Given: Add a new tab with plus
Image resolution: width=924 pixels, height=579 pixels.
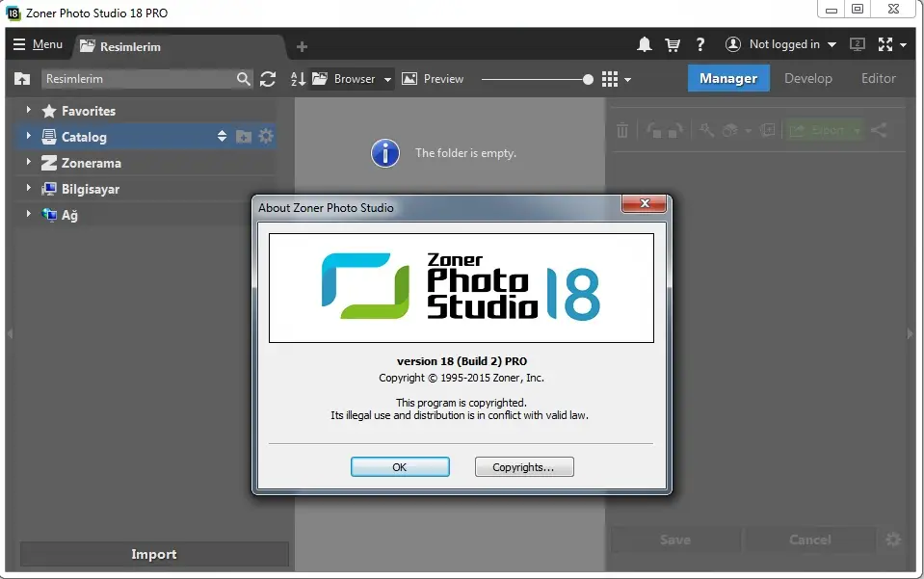Looking at the screenshot, I should click(302, 46).
